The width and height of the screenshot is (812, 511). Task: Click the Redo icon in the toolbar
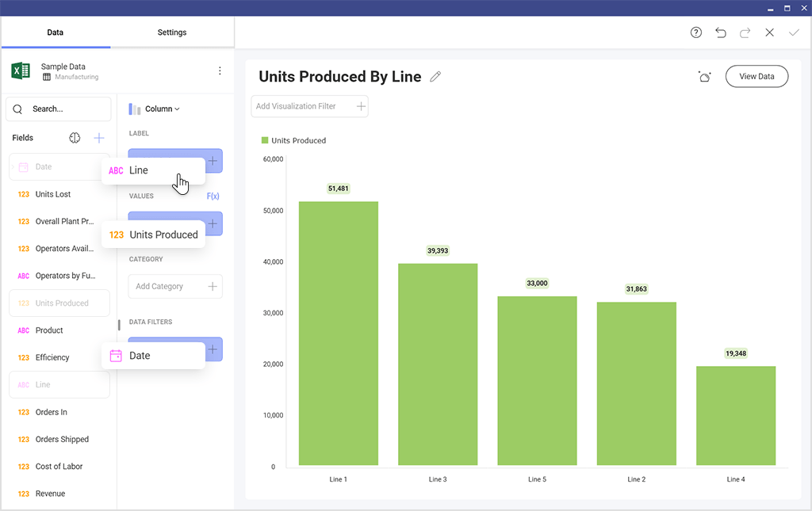click(x=745, y=32)
